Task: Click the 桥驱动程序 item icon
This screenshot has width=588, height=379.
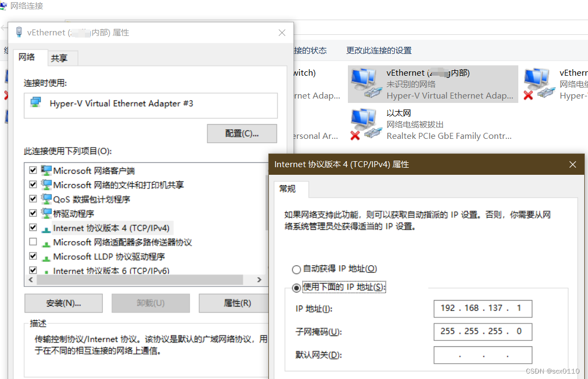Action: coord(45,213)
